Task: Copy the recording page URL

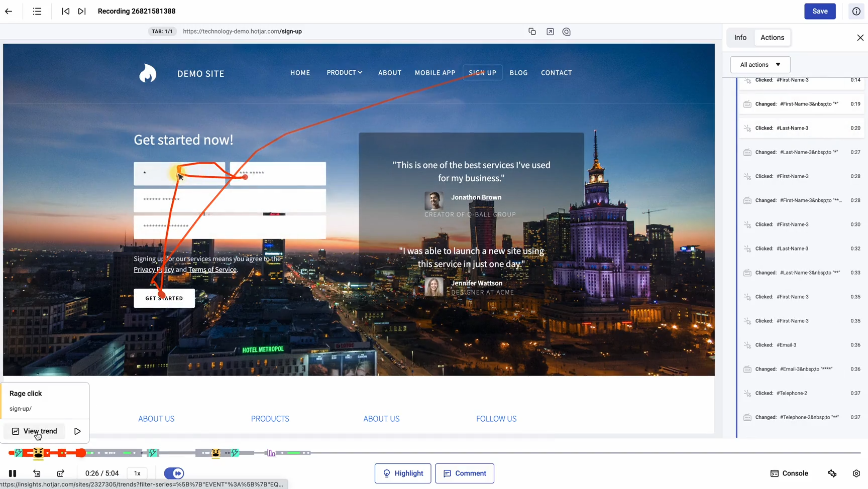Action: (x=532, y=32)
